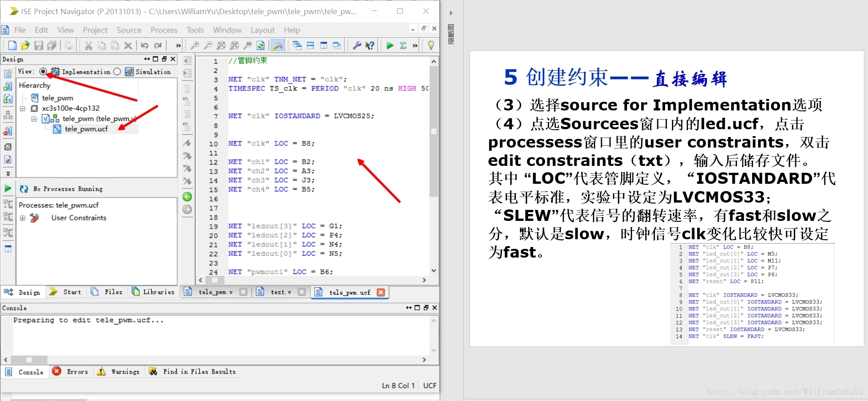Expand more Design sidebar icons chevron

point(8,173)
